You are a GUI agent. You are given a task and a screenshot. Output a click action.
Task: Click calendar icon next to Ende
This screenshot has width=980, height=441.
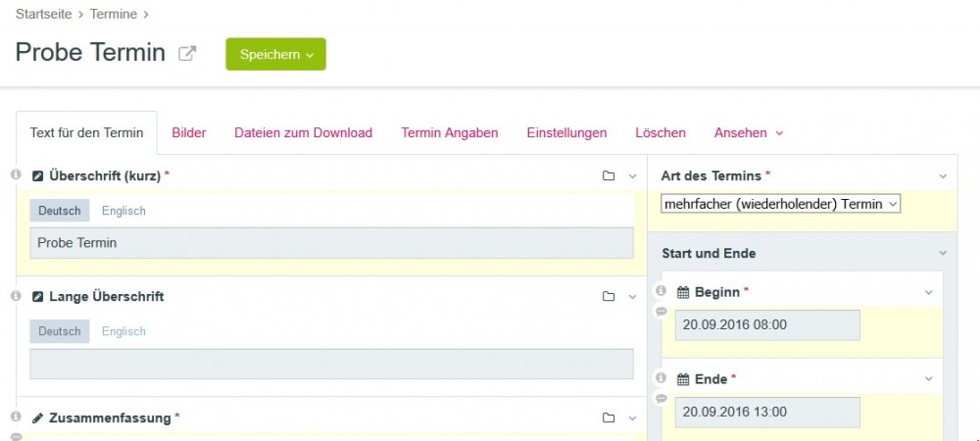[x=683, y=379]
